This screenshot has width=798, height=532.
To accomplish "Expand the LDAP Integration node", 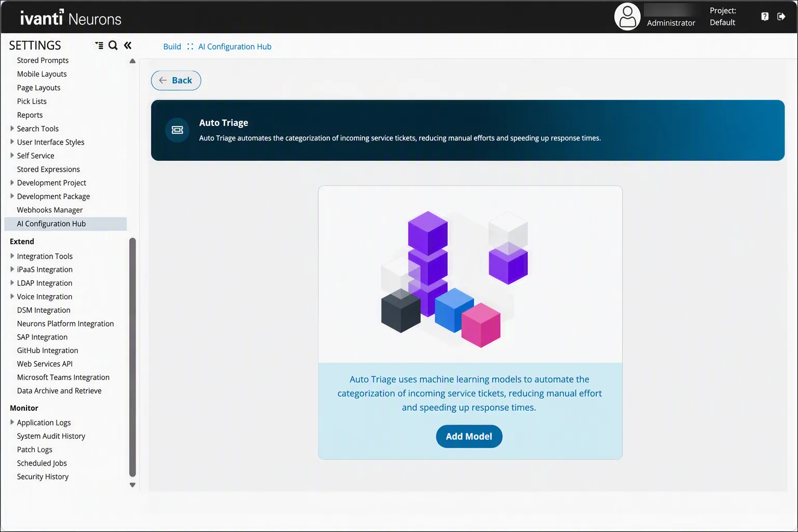I will tap(12, 283).
